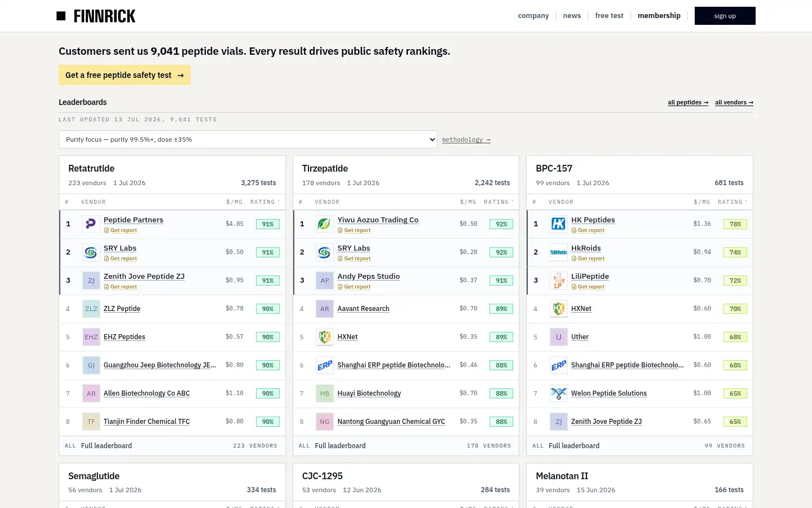Sort BPC-157 table by $/MG column
The image size is (812, 508).
(x=702, y=202)
